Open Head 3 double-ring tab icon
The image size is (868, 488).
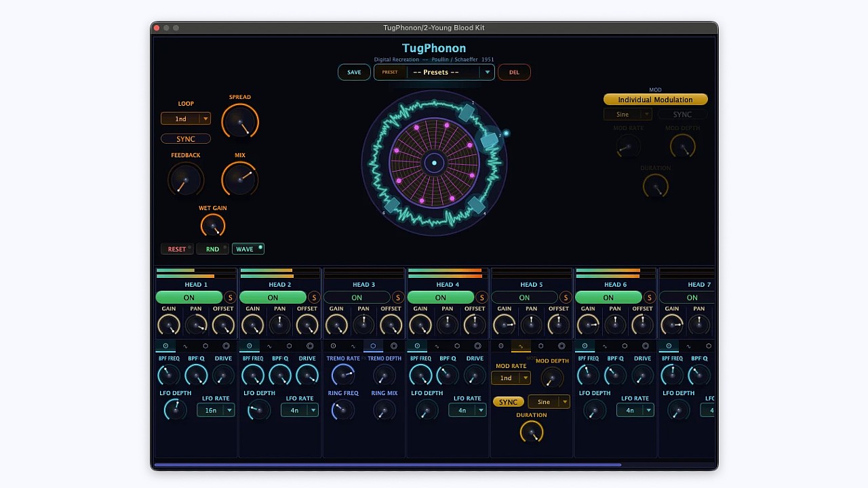point(393,346)
